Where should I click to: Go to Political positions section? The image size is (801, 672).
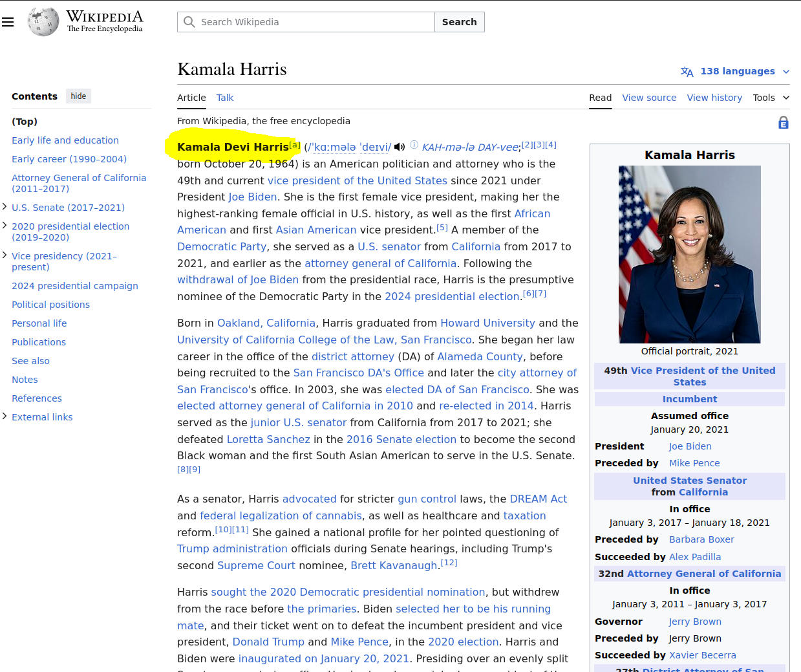coord(50,305)
